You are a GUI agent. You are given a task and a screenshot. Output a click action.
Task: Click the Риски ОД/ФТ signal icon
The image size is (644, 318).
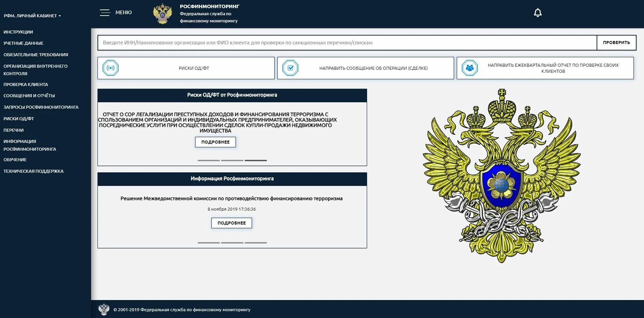pyautogui.click(x=110, y=68)
